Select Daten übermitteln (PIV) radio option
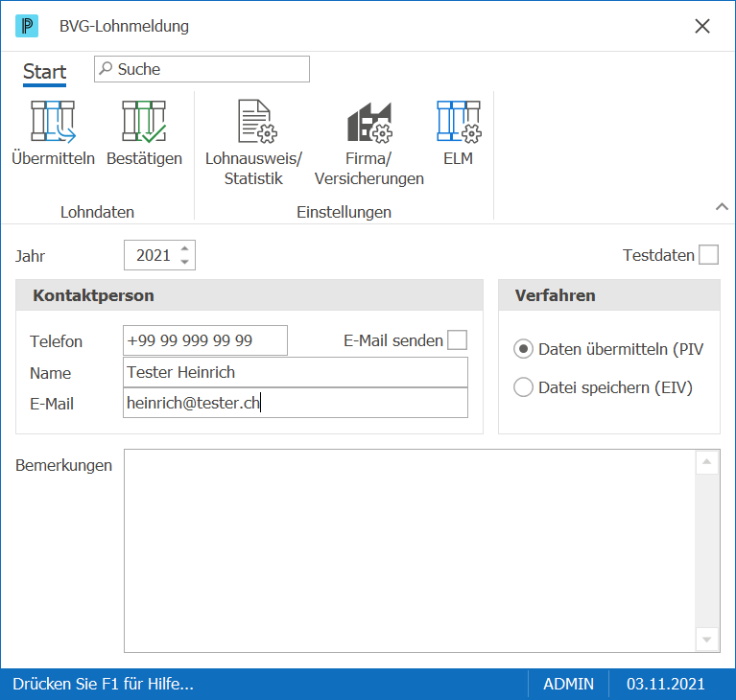The height and width of the screenshot is (700, 736). point(523,349)
